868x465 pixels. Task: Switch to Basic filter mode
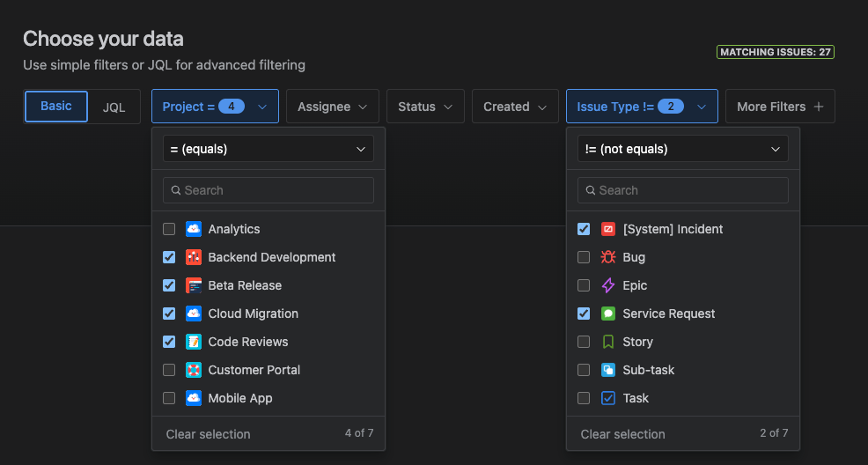pyautogui.click(x=56, y=107)
